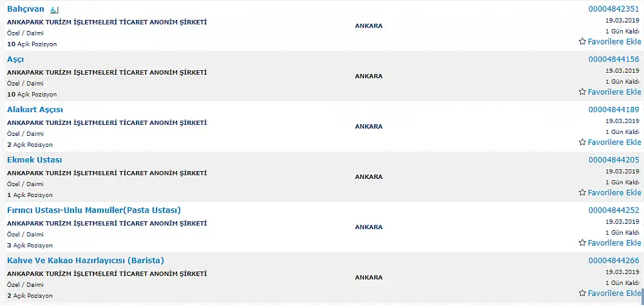Click the star icon for the Barista listing
Image resolution: width=644 pixels, height=305 pixels.
(x=582, y=293)
